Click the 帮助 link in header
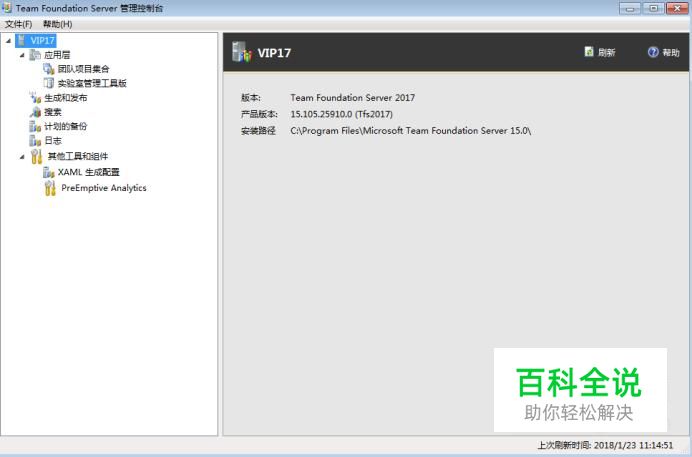692x457 pixels. point(671,52)
